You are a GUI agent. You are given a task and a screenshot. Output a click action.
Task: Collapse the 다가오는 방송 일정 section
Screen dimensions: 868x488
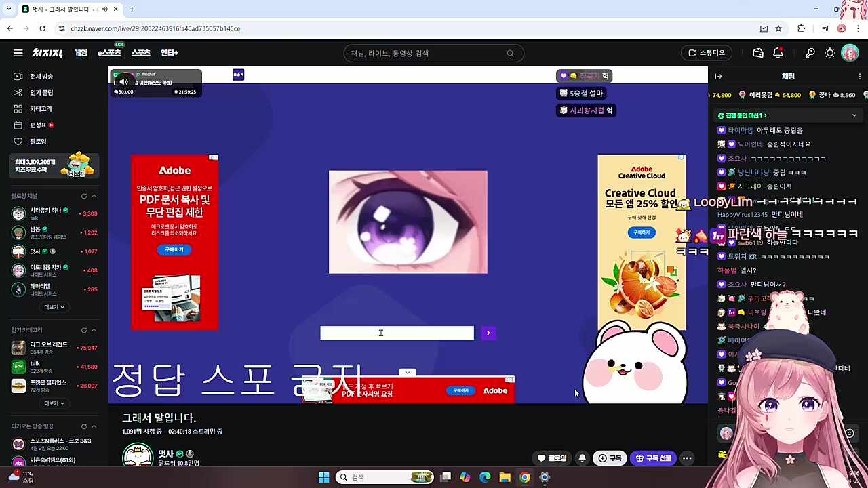point(94,426)
